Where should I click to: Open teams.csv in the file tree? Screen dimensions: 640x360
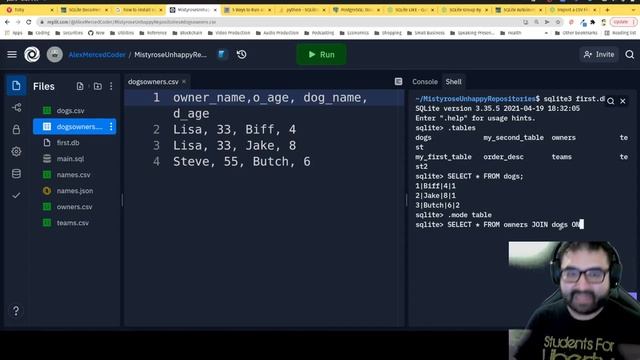(x=74, y=223)
